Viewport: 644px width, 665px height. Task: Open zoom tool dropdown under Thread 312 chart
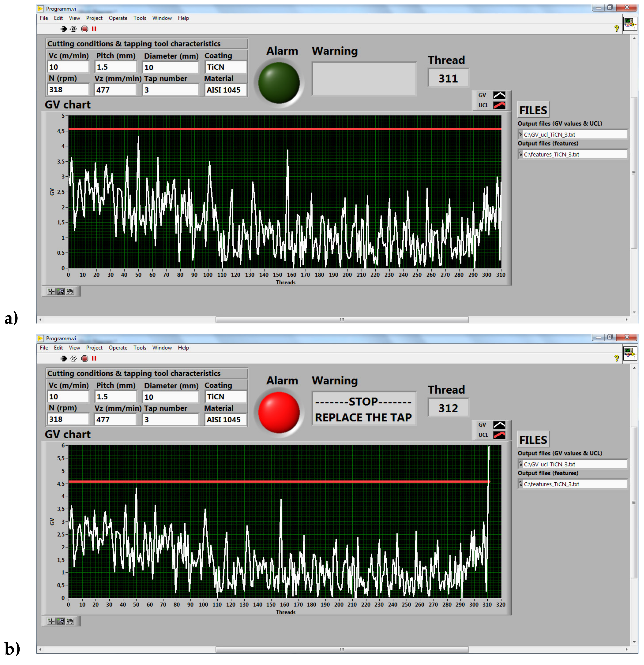tap(61, 621)
